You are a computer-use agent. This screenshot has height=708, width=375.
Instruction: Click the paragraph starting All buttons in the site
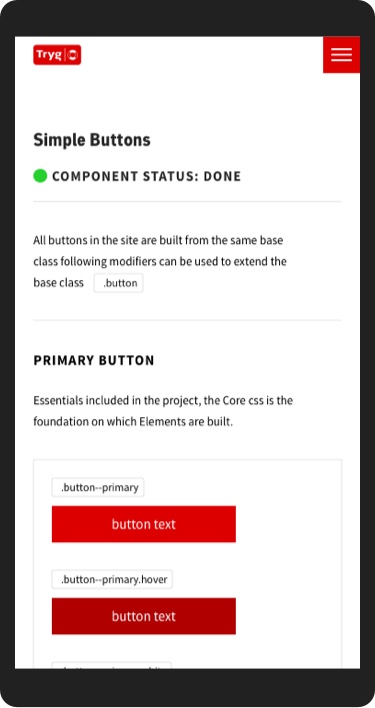[x=160, y=261]
